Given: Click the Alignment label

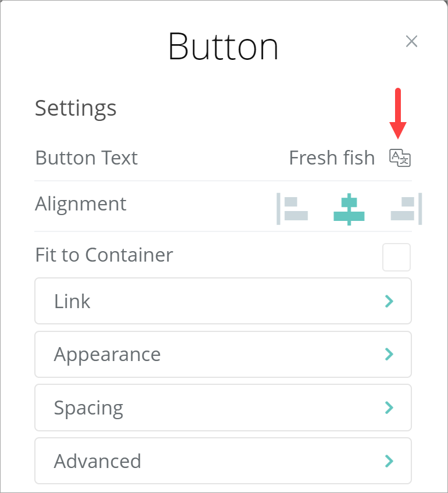Looking at the screenshot, I should pyautogui.click(x=81, y=204).
